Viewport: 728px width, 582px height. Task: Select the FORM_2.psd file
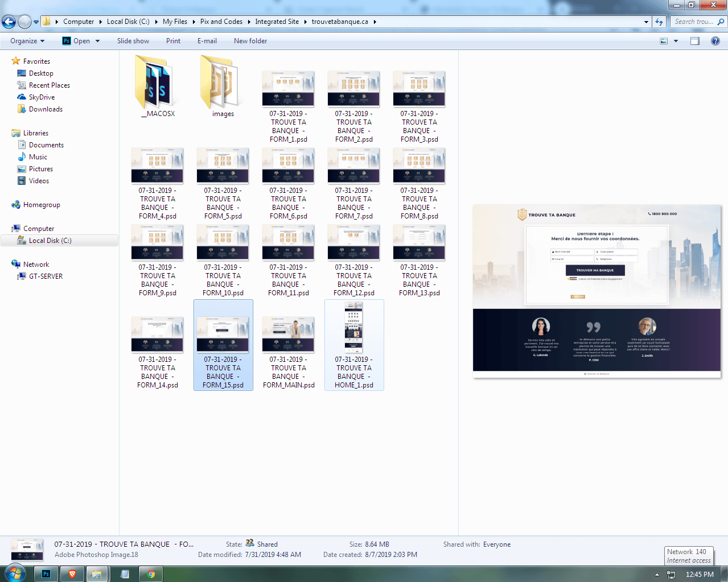point(354,106)
